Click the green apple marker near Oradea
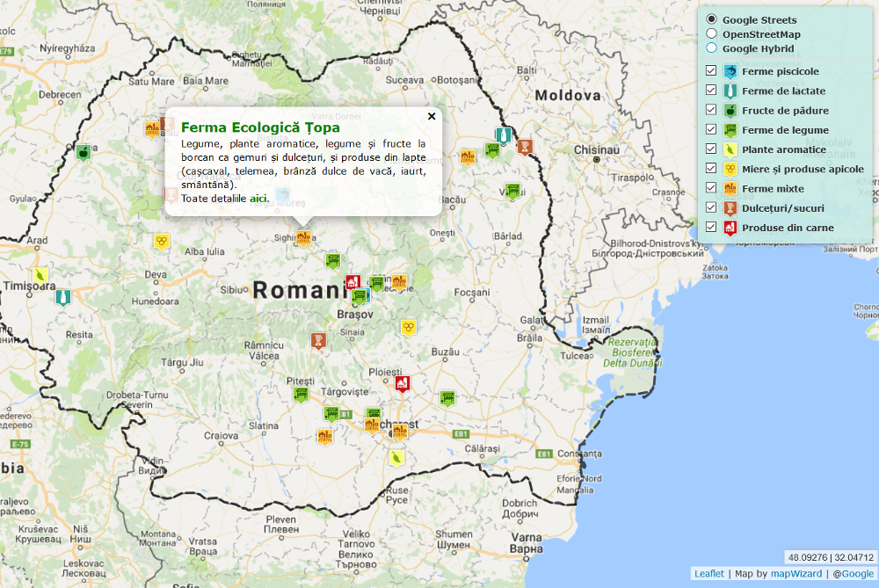This screenshot has height=588, width=879. point(84,152)
